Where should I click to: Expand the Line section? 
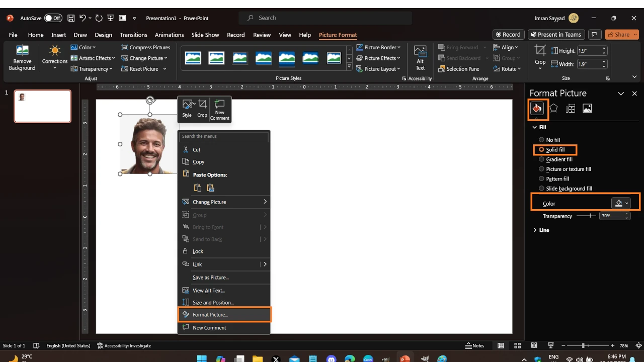[x=541, y=230]
